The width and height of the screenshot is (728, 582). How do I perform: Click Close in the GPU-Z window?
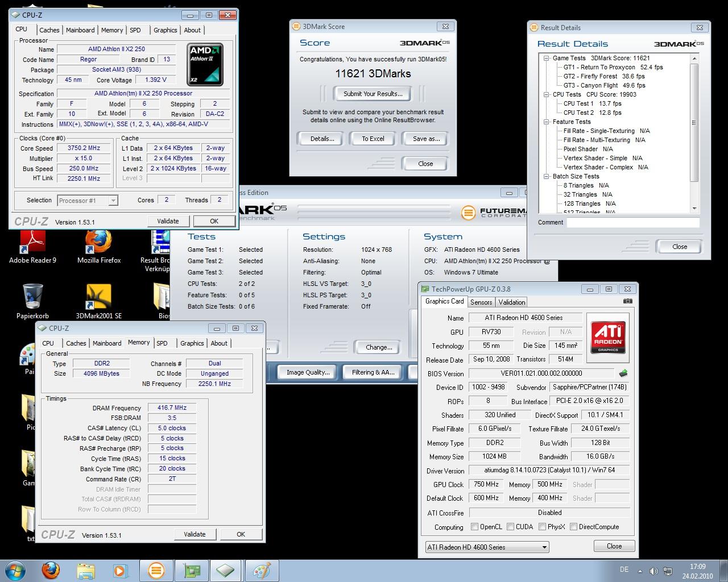point(614,546)
